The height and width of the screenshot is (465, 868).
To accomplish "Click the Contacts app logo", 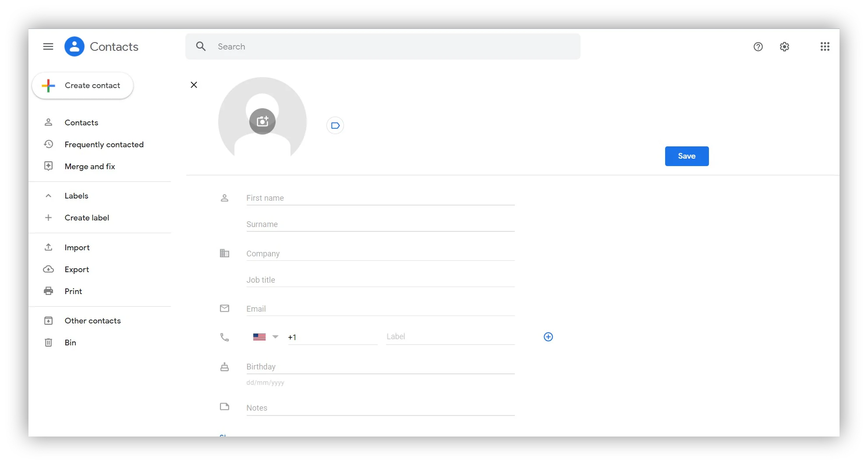I will pos(74,46).
